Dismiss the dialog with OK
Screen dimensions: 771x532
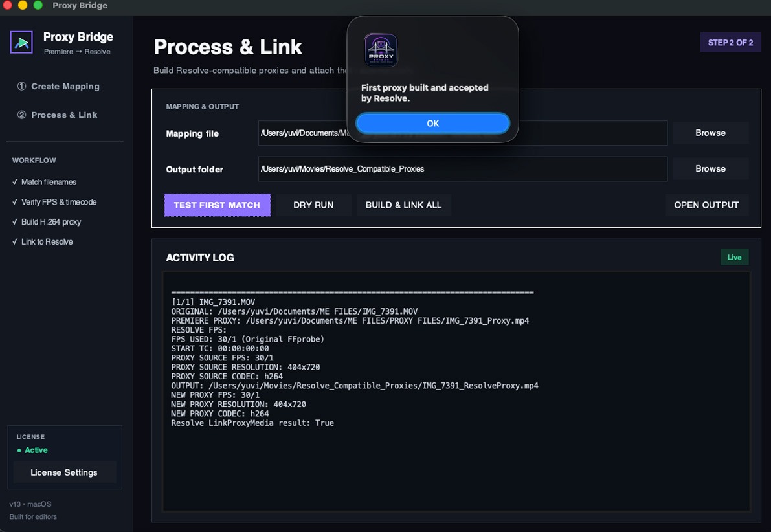432,124
